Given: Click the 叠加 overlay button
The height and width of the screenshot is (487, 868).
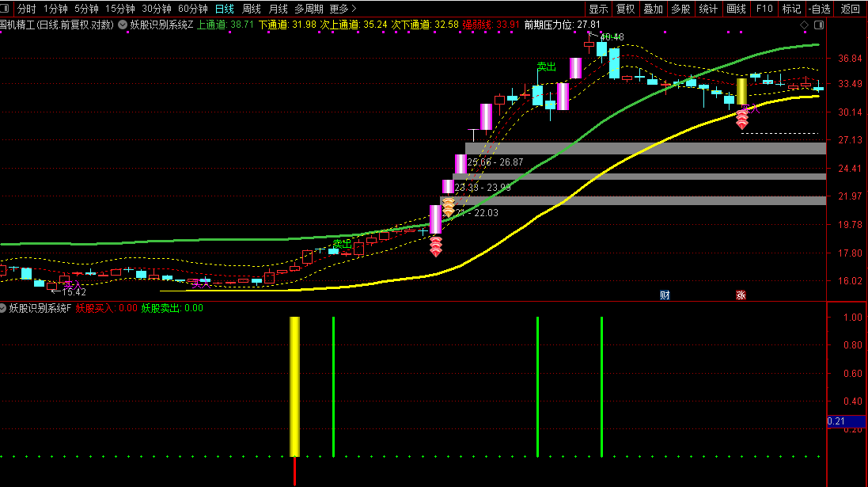Looking at the screenshot, I should pyautogui.click(x=654, y=9).
